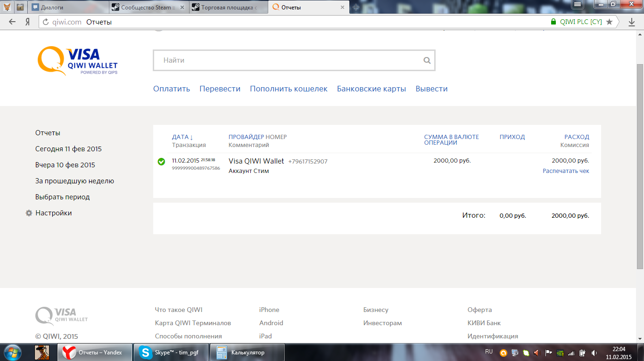Open the Бизнесу footer link
The width and height of the screenshot is (644, 361).
376,310
